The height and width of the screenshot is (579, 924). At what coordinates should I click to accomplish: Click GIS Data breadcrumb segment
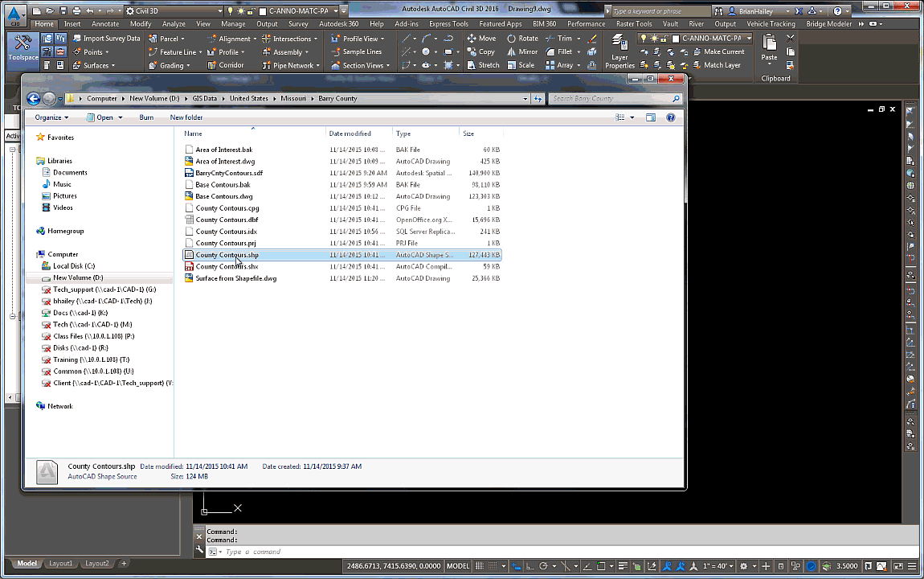coord(204,98)
